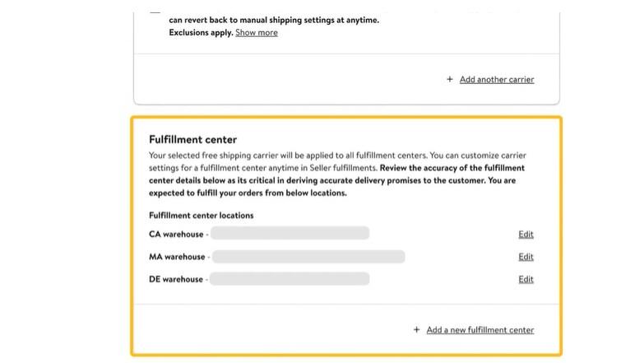Toggle the partially visible checkbox at the top
This screenshot has width=644, height=363.
pyautogui.click(x=155, y=13)
